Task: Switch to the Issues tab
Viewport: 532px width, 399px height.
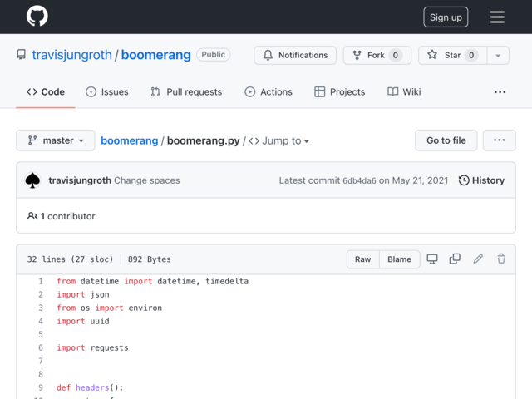Action: pyautogui.click(x=107, y=92)
